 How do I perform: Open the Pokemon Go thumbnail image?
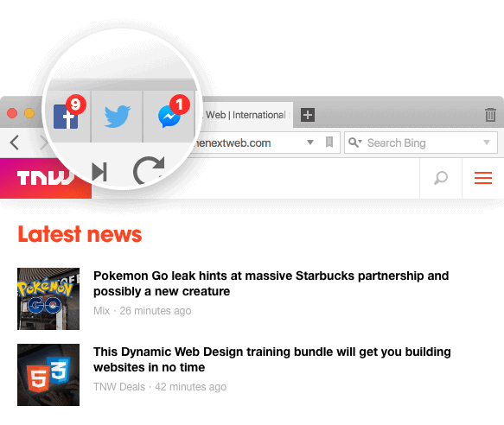click(x=48, y=299)
